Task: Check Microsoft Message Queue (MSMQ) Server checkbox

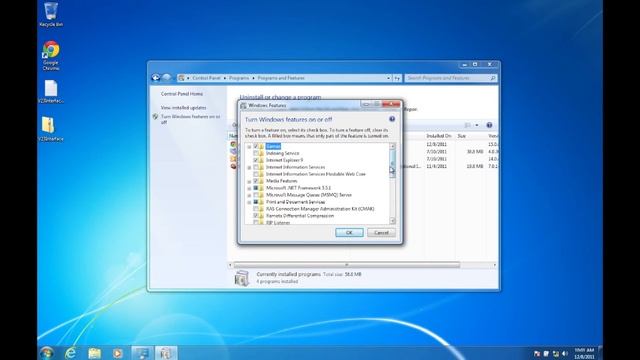Action: click(x=256, y=195)
